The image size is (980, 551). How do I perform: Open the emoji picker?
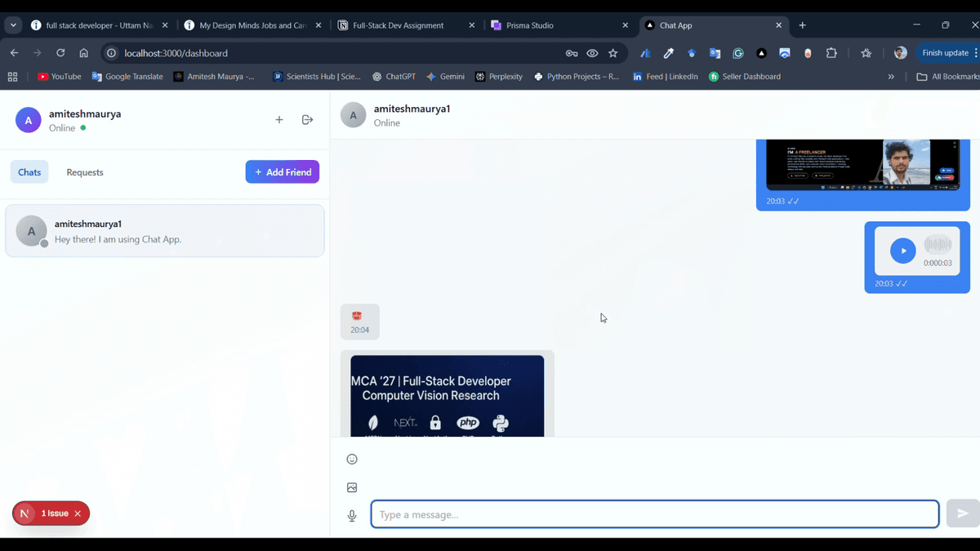coord(352,459)
